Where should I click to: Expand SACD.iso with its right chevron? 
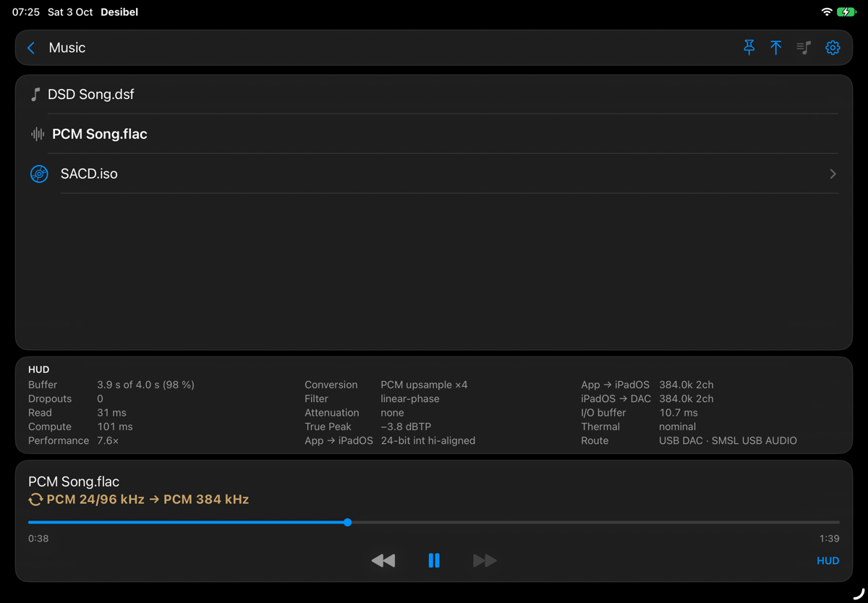(x=833, y=174)
